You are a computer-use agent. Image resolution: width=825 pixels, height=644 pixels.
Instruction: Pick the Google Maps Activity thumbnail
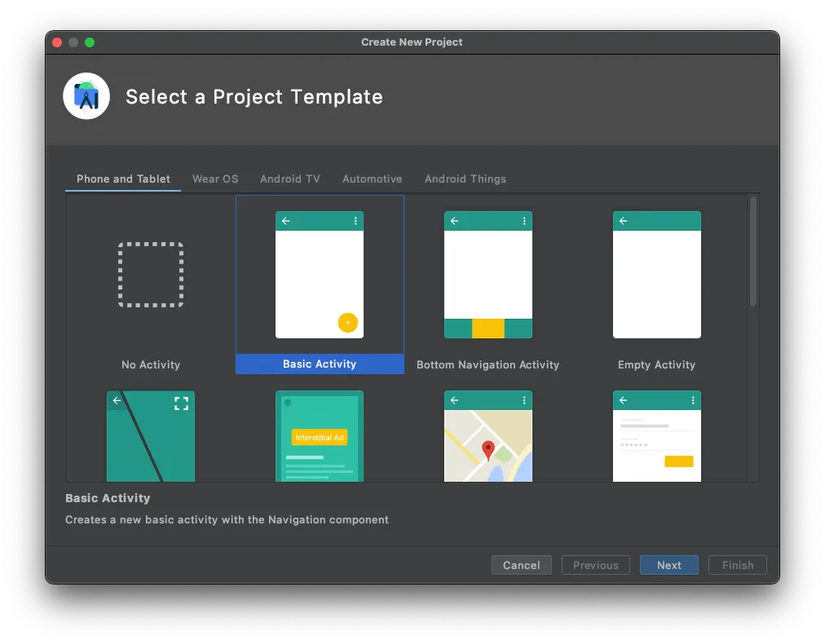coord(487,436)
